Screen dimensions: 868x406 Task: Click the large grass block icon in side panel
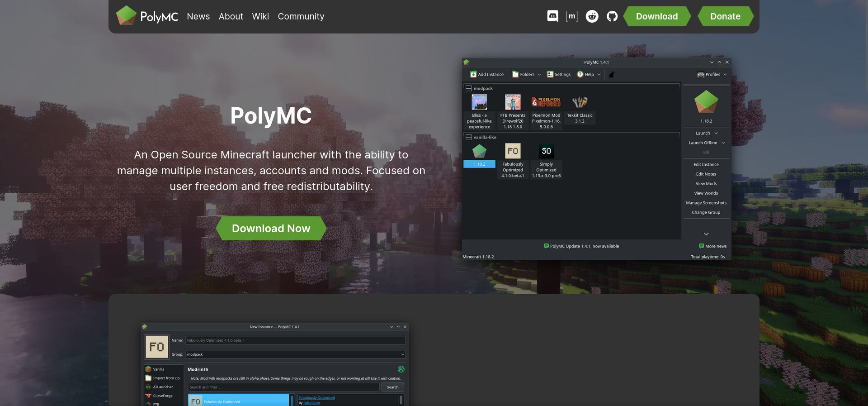pyautogui.click(x=706, y=102)
